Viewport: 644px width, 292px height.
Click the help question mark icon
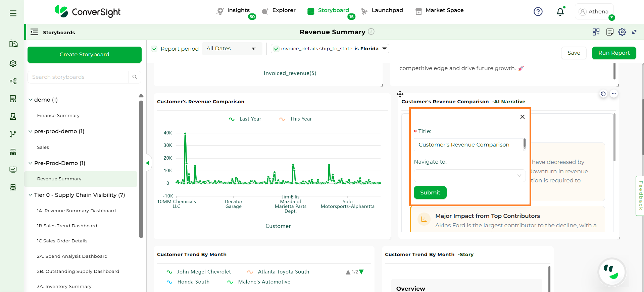[x=538, y=12]
